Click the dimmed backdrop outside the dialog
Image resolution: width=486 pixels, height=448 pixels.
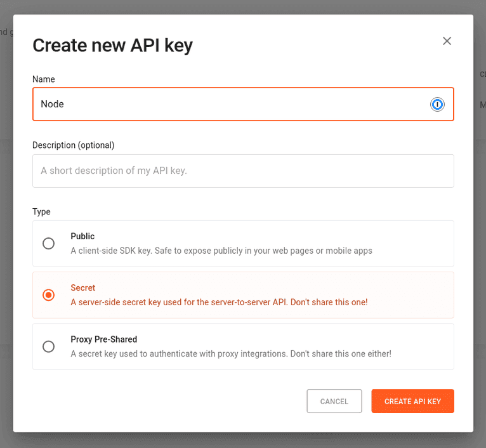click(6, 254)
